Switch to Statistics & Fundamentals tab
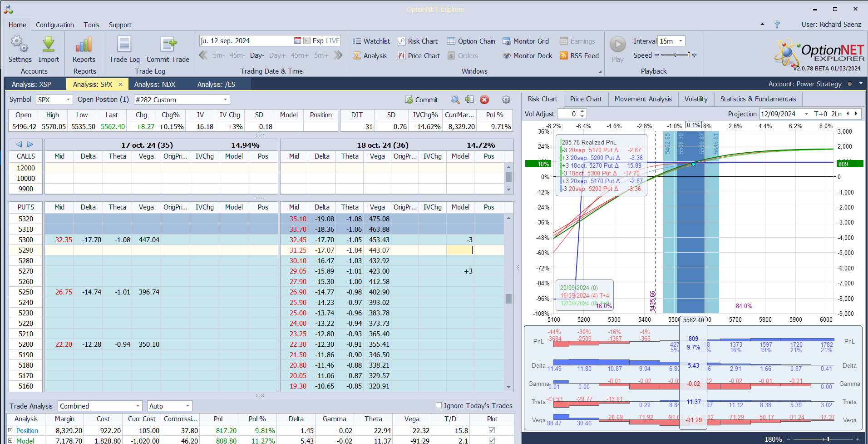This screenshot has width=868, height=444. coord(758,99)
